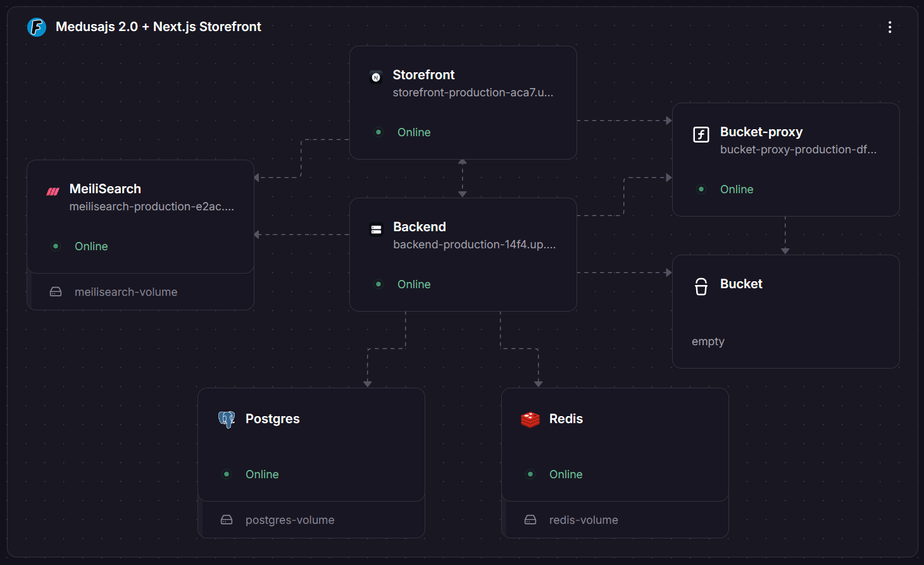Click Backend's Online status text

click(x=414, y=284)
